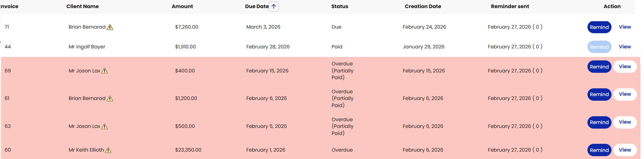Click the Amount column header

click(182, 6)
